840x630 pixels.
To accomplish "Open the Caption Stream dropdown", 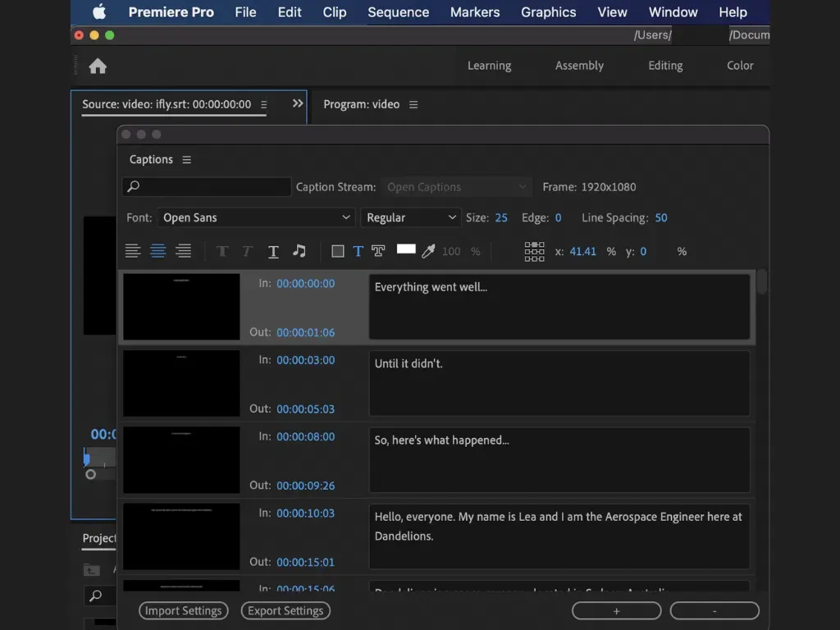I will [456, 187].
